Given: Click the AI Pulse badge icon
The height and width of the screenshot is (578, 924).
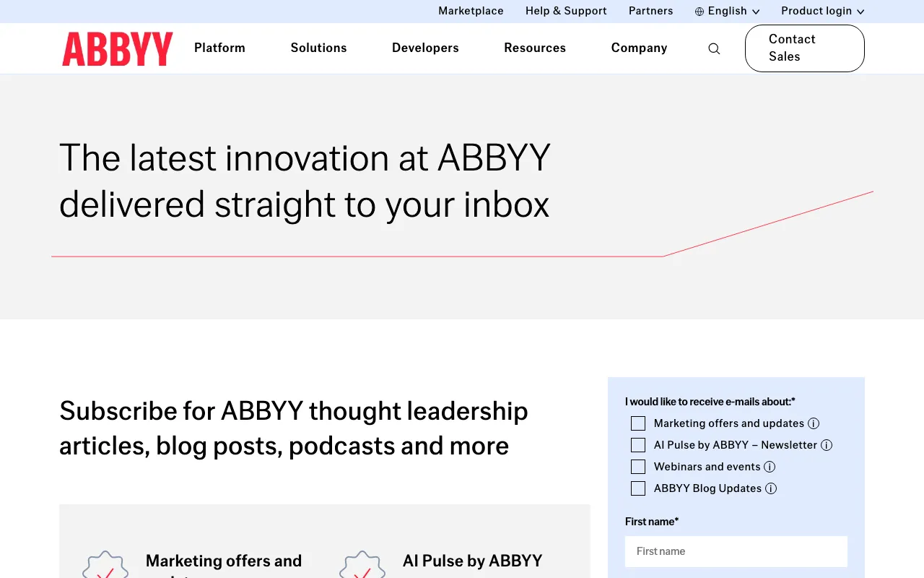Looking at the screenshot, I should coord(362,565).
